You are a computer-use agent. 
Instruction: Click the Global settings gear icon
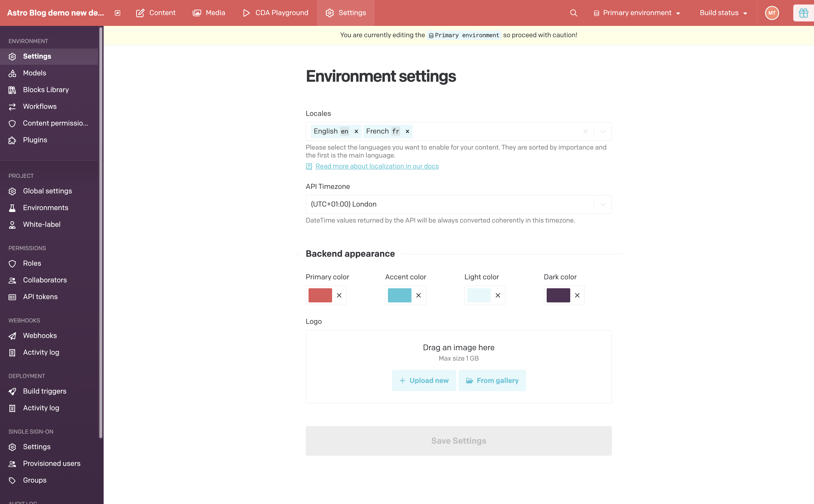12,191
